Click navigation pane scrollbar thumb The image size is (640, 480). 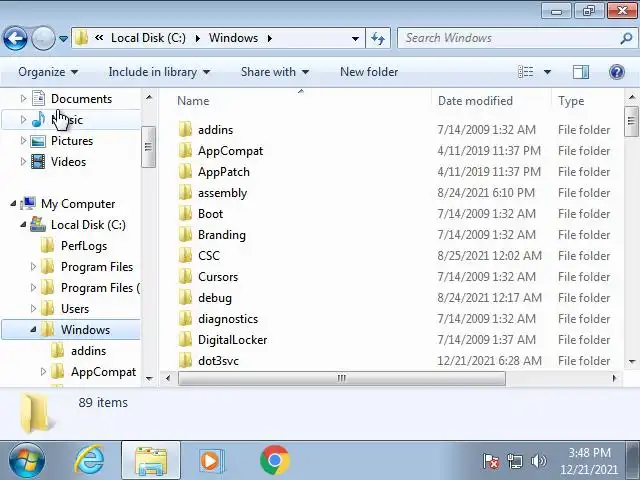tap(148, 147)
